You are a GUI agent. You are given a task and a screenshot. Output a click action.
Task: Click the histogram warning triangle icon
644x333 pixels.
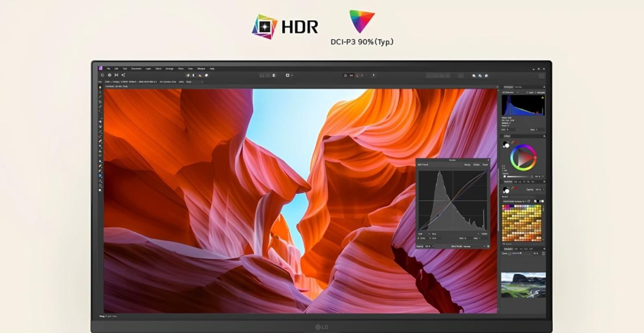click(x=543, y=97)
